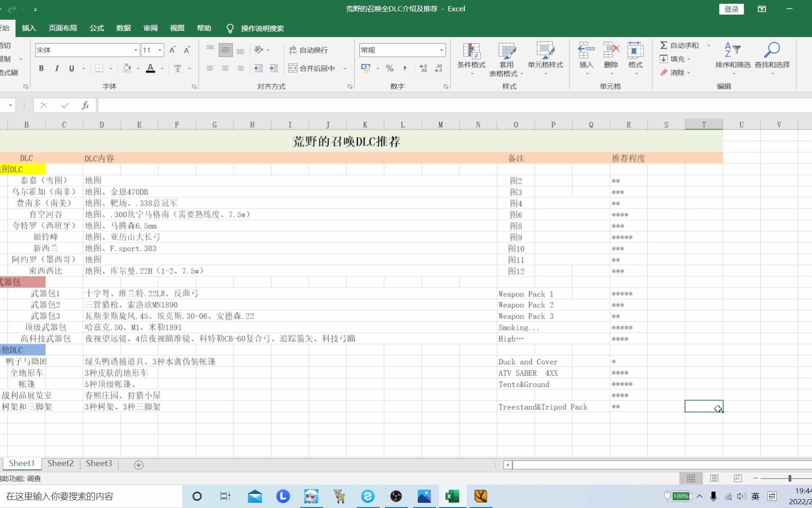This screenshot has width=812, height=508.
Task: Apply fill color bucket icon
Action: tap(127, 68)
